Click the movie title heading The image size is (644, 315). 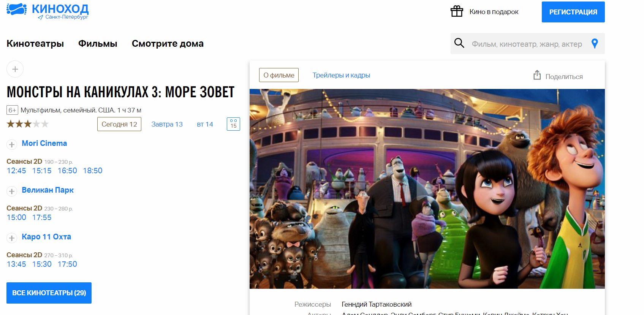[x=120, y=92]
